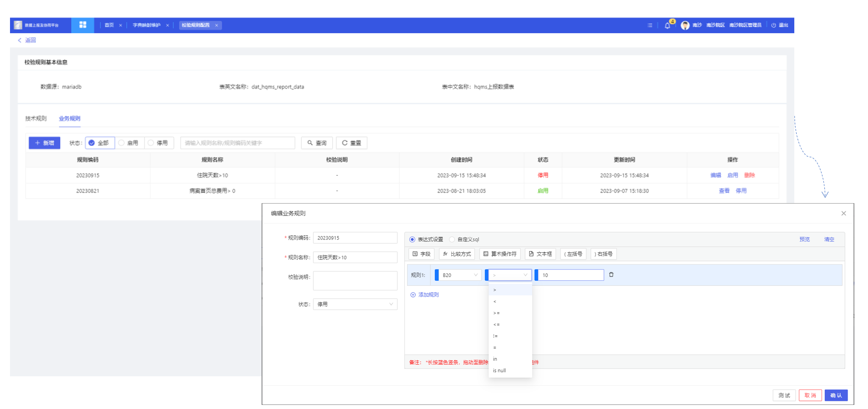The width and height of the screenshot is (868, 409).
Task: Click 启用 action for rule 20230915
Action: (x=732, y=175)
